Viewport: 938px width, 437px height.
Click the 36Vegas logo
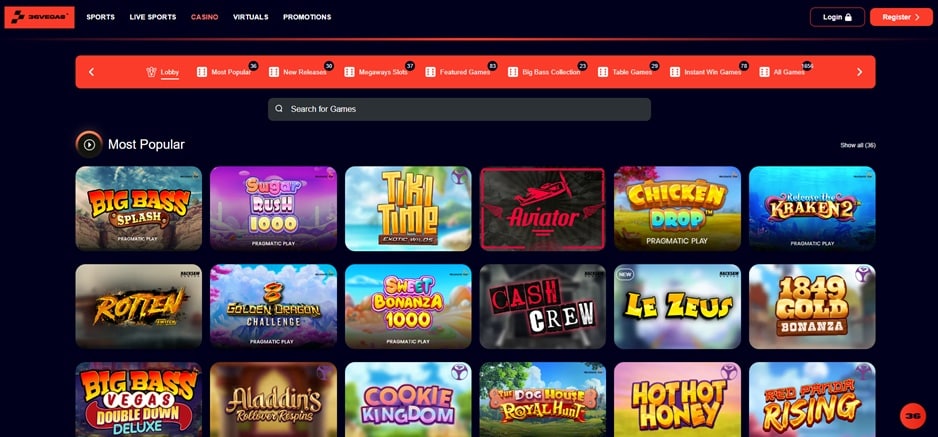(x=39, y=17)
